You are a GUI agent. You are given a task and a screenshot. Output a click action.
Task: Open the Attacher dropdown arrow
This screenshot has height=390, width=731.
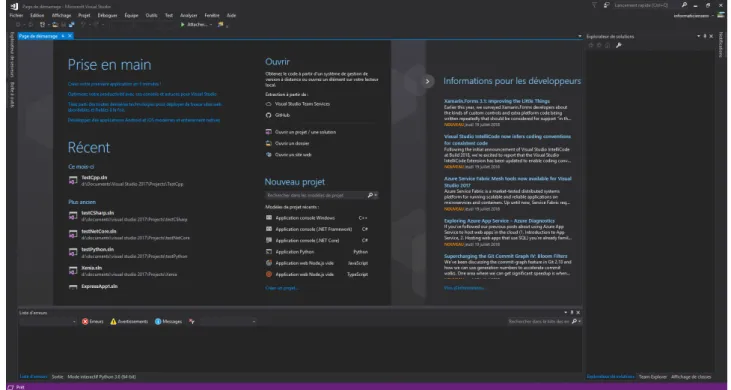[x=211, y=25]
